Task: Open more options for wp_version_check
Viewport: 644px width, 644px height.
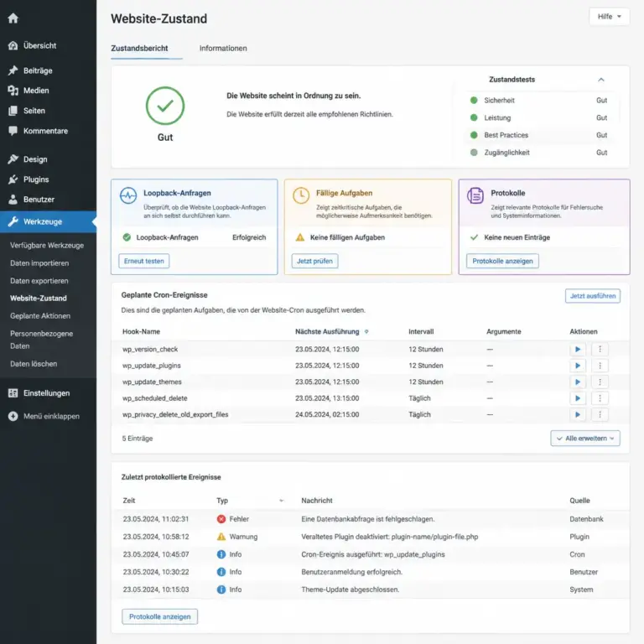Action: click(600, 349)
